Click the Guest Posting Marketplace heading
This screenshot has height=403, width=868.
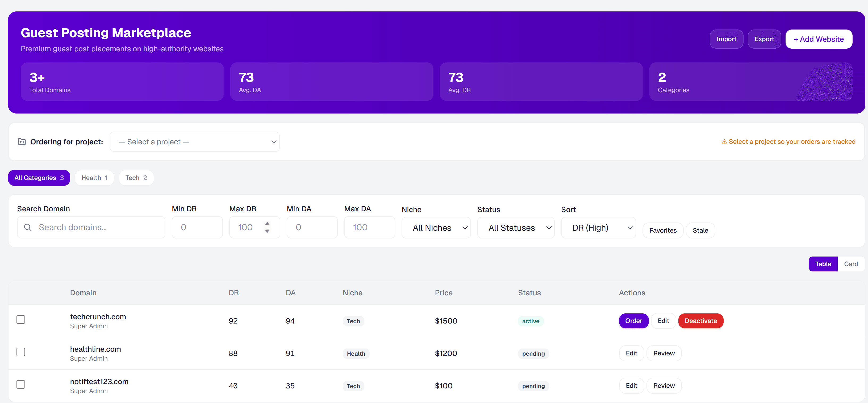106,33
